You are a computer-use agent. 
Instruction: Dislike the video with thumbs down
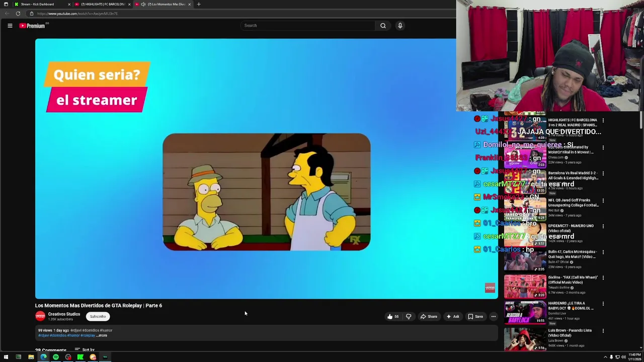click(x=409, y=317)
